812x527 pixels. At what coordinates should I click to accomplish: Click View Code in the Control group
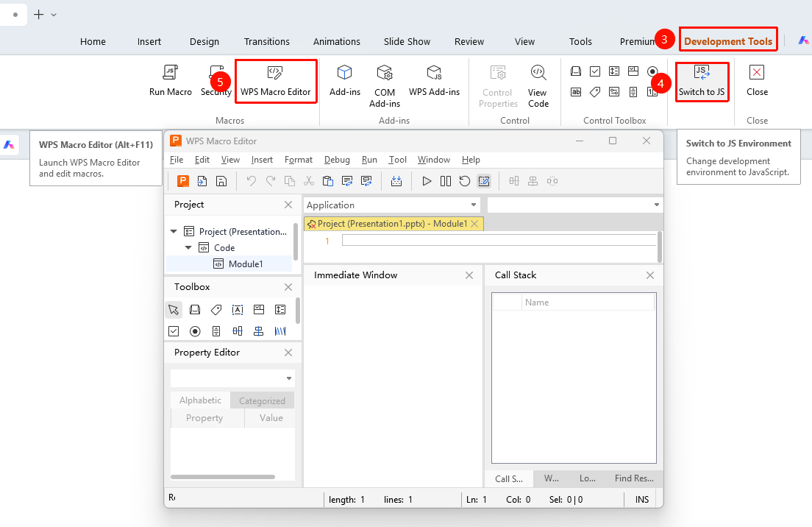(x=538, y=86)
